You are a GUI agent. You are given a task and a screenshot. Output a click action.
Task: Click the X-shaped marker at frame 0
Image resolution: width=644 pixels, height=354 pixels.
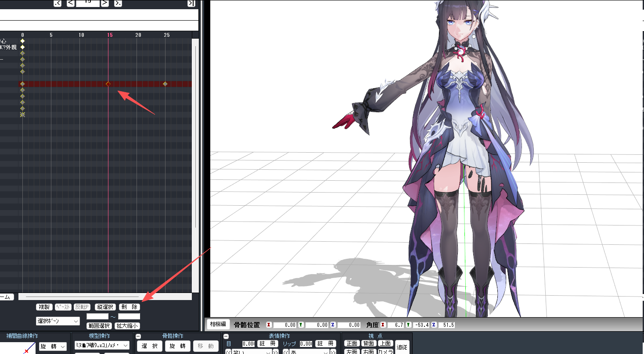pos(22,114)
